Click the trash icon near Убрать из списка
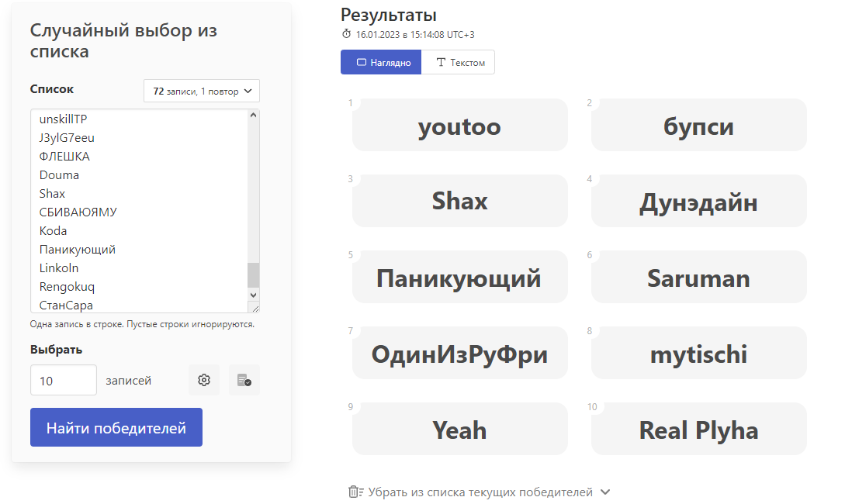This screenshot has width=852, height=504. coord(355,492)
